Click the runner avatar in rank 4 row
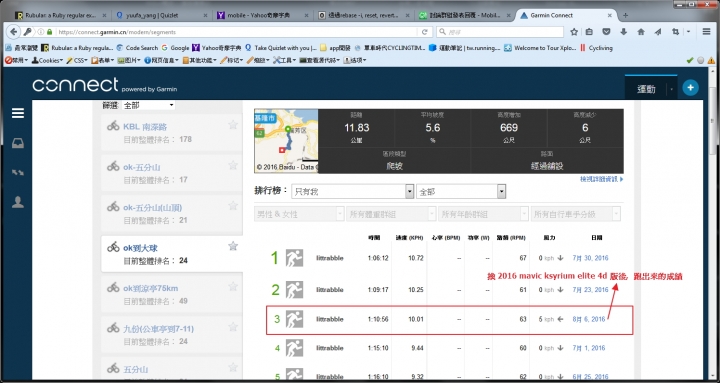Screen dimensions: 720x383 [294, 348]
